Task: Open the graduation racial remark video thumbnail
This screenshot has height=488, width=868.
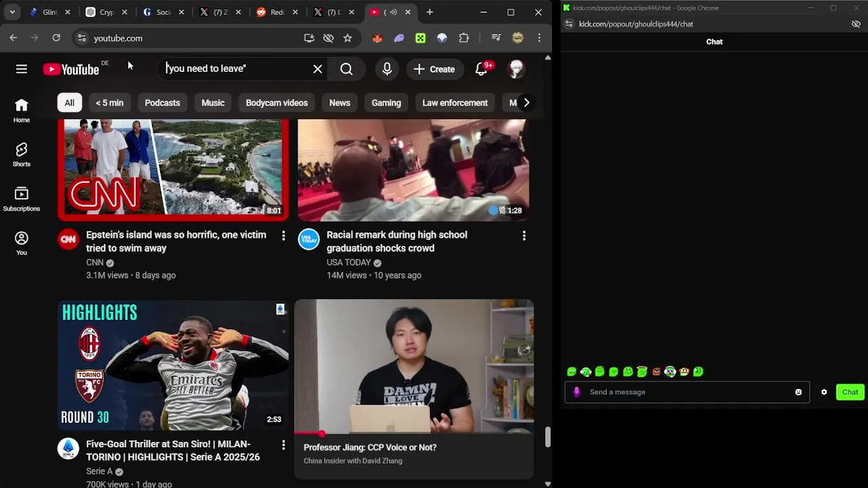Action: pos(414,169)
